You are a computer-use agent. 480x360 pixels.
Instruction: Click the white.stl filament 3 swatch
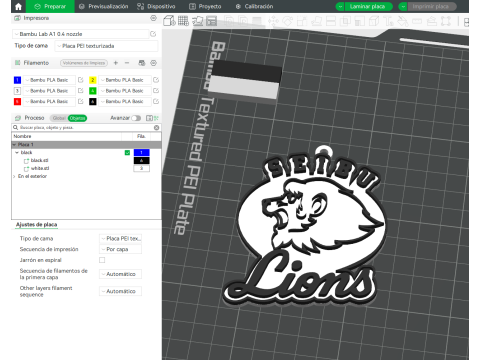point(141,169)
